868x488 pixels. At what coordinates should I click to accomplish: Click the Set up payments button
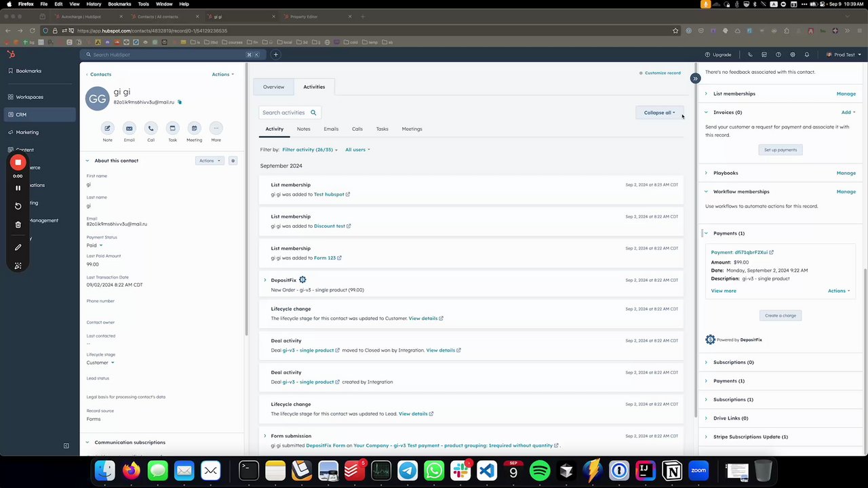tap(781, 150)
